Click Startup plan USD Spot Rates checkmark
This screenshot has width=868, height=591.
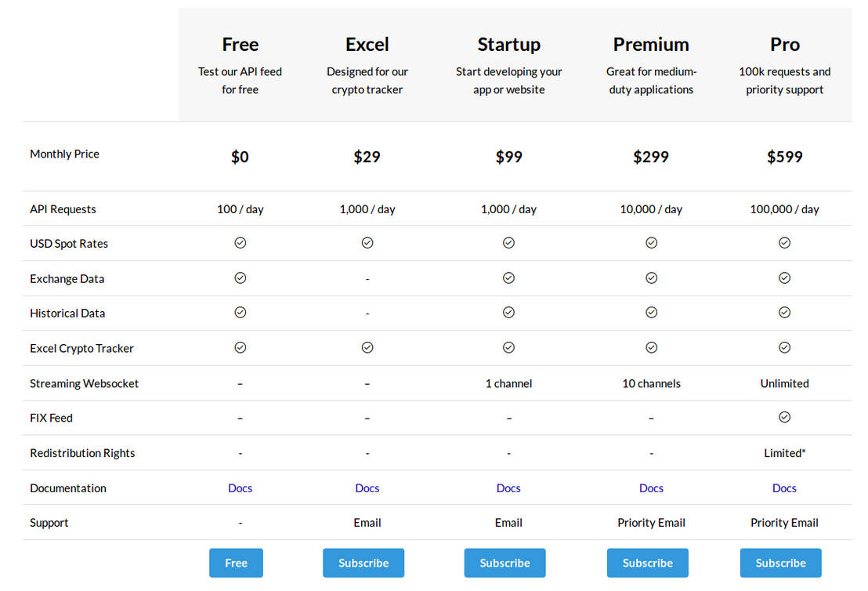point(508,243)
